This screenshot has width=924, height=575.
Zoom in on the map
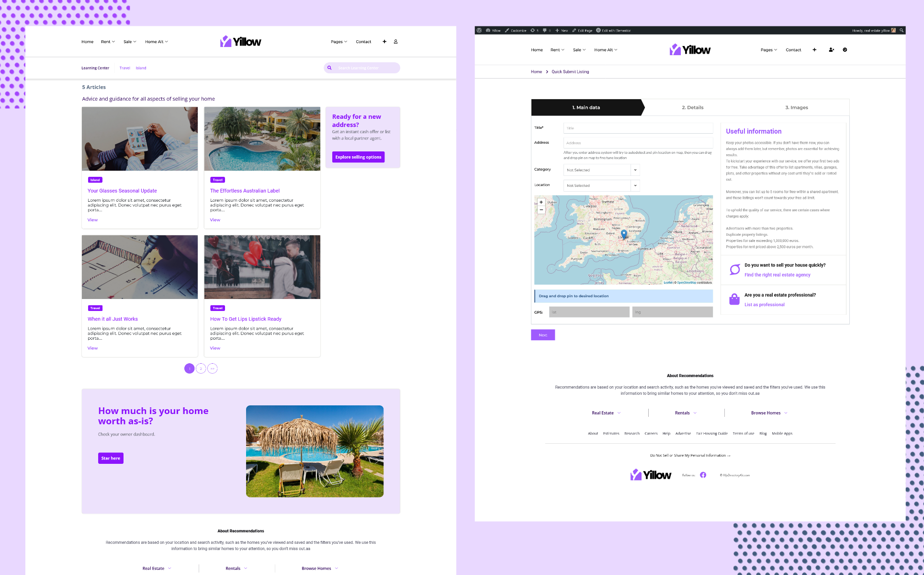tap(541, 202)
